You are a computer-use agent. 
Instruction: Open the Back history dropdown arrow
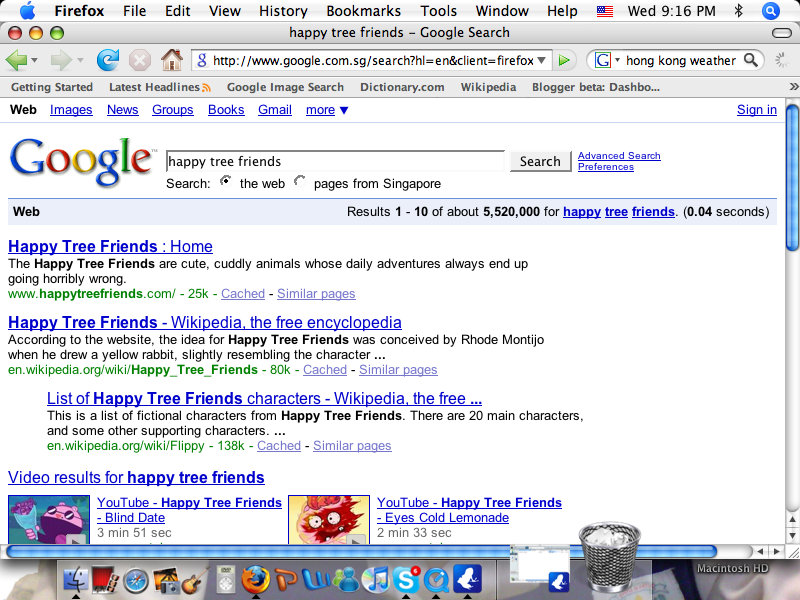point(34,60)
